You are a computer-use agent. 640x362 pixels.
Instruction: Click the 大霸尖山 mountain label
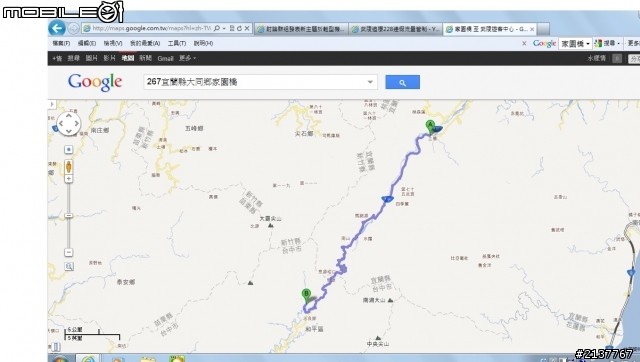click(x=270, y=219)
